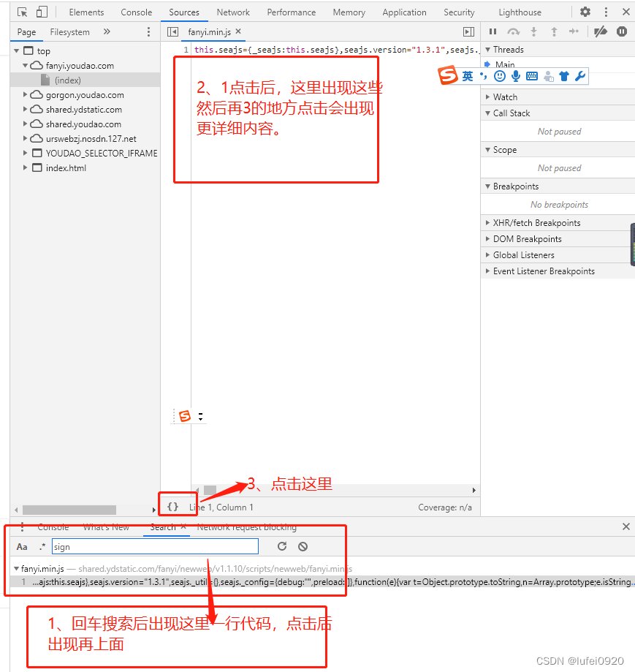Expand index.html frame node

click(26, 167)
